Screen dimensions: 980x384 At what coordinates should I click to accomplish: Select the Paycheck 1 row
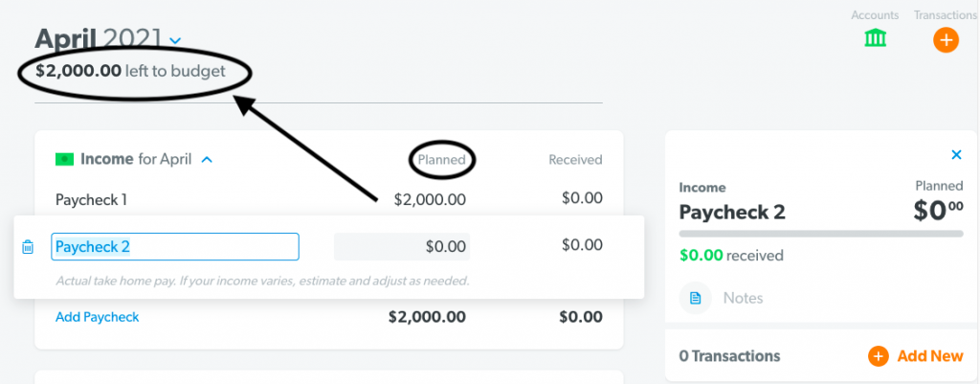point(329,199)
